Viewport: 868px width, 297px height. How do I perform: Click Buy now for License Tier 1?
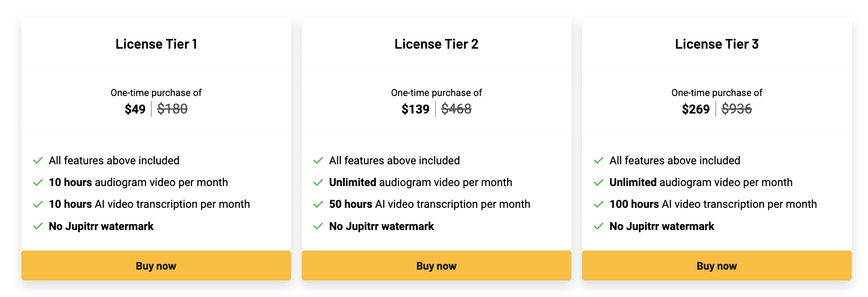156,266
